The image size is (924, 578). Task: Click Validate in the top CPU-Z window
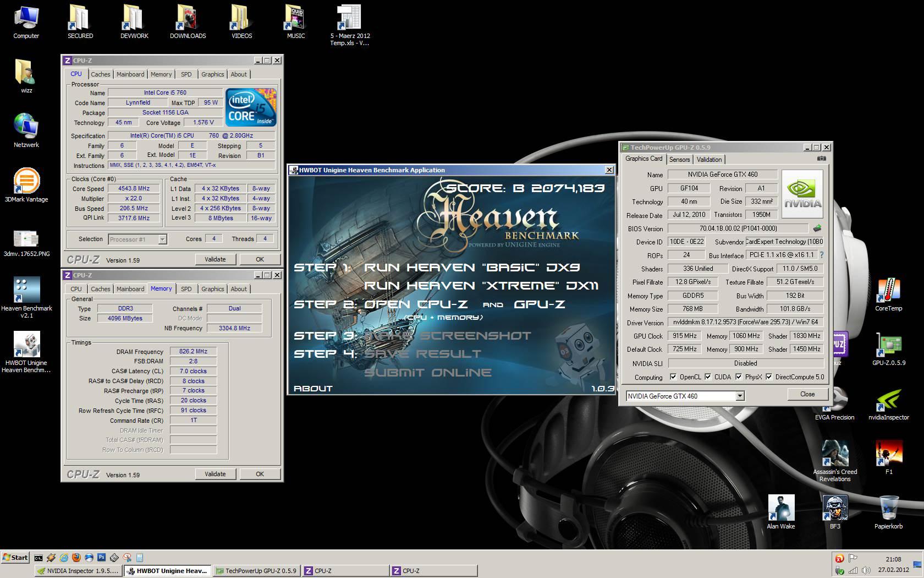(x=215, y=259)
